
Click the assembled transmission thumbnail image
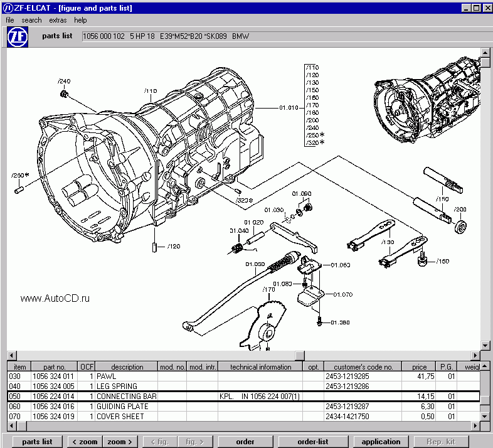[x=427, y=100]
